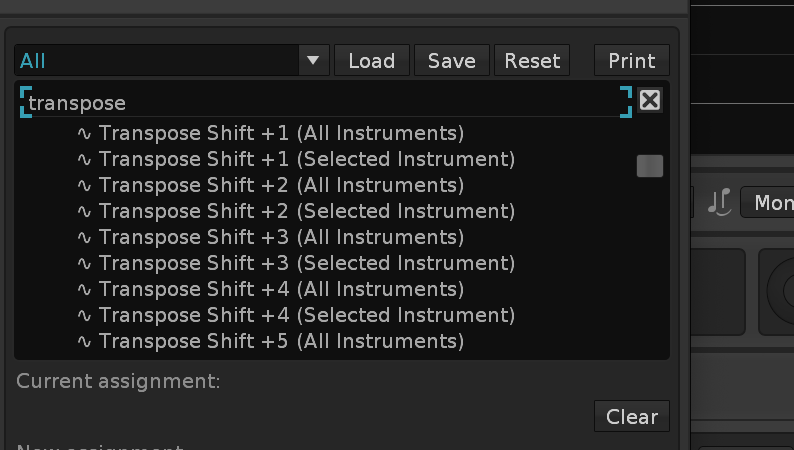Open the All category dropdown arrow
Viewport: 794px width, 450px height.
(313, 60)
